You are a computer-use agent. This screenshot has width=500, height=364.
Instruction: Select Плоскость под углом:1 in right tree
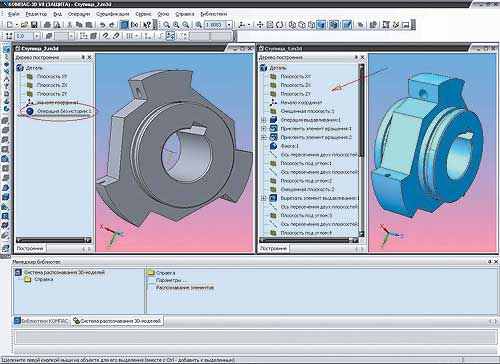(306, 163)
